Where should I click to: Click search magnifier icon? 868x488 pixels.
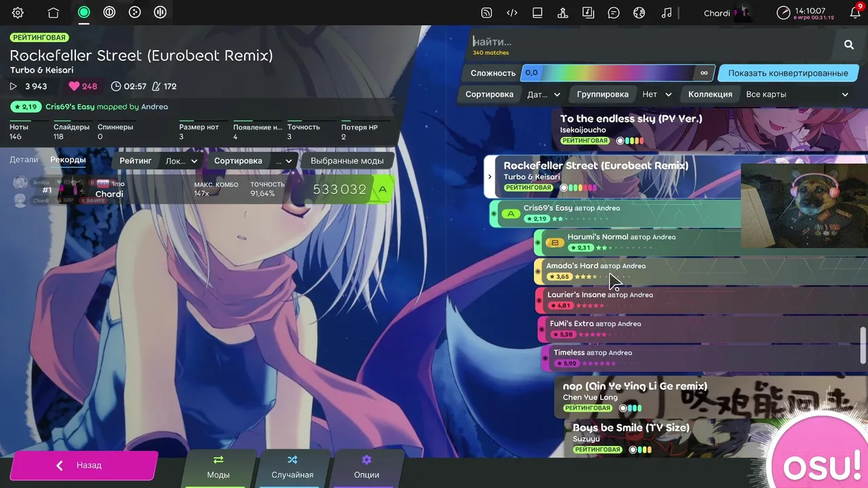tap(849, 44)
